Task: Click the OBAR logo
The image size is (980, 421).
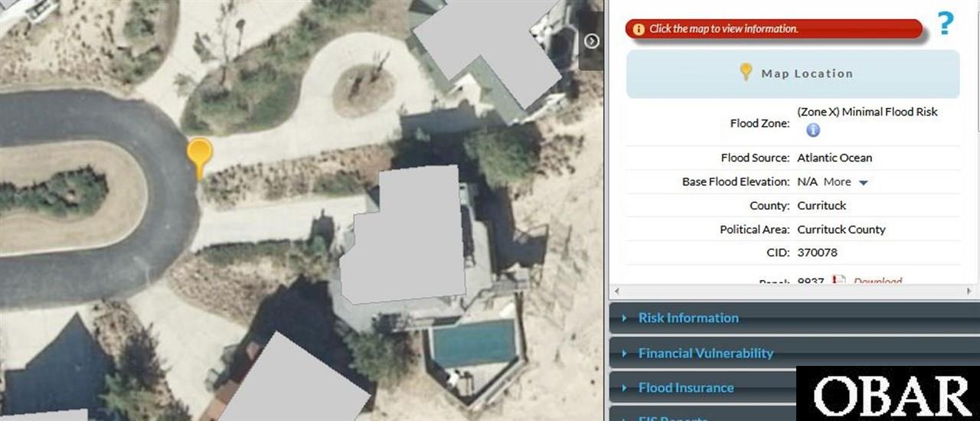Action: point(888,393)
